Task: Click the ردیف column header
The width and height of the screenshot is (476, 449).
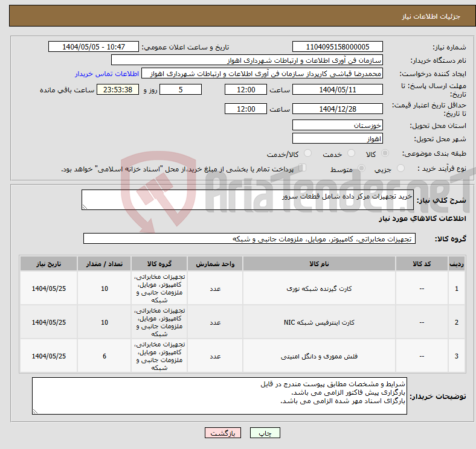Action: (456, 264)
